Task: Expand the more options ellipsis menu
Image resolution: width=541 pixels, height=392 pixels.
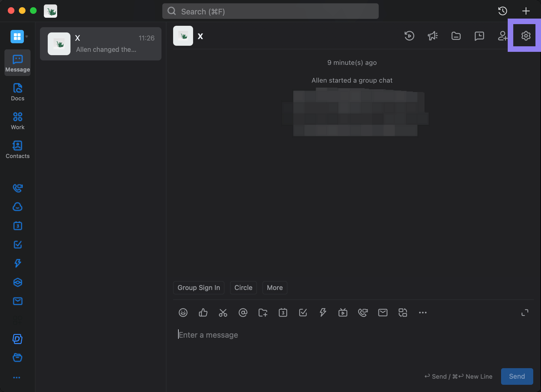Action: click(x=423, y=312)
